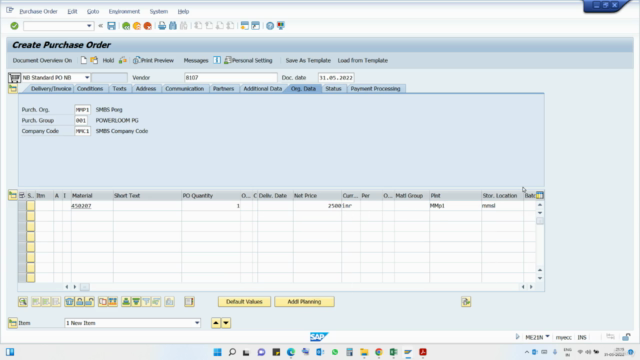
Task: Click the Delete item trash icon
Action: (x=69, y=302)
